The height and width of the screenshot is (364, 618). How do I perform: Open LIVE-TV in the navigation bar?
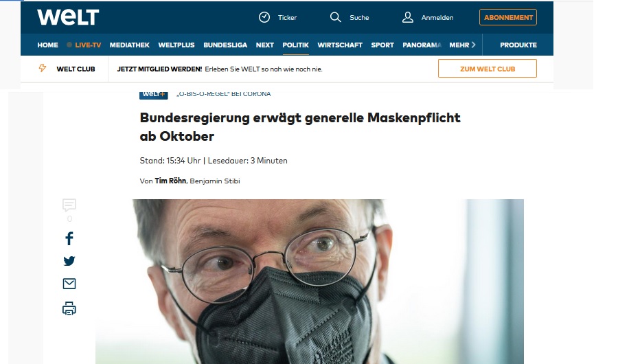coord(84,45)
